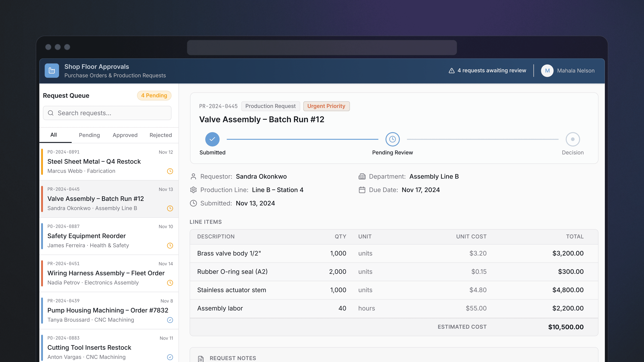
Task: Open the Wiring Harness Assembly – Fleet Order request
Action: tap(109, 273)
